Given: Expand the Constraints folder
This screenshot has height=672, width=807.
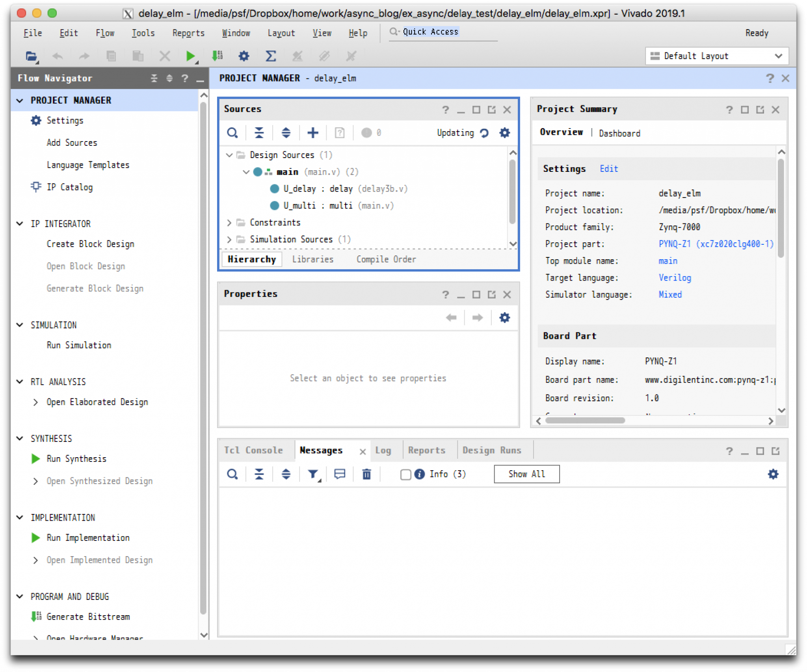Looking at the screenshot, I should click(x=229, y=223).
